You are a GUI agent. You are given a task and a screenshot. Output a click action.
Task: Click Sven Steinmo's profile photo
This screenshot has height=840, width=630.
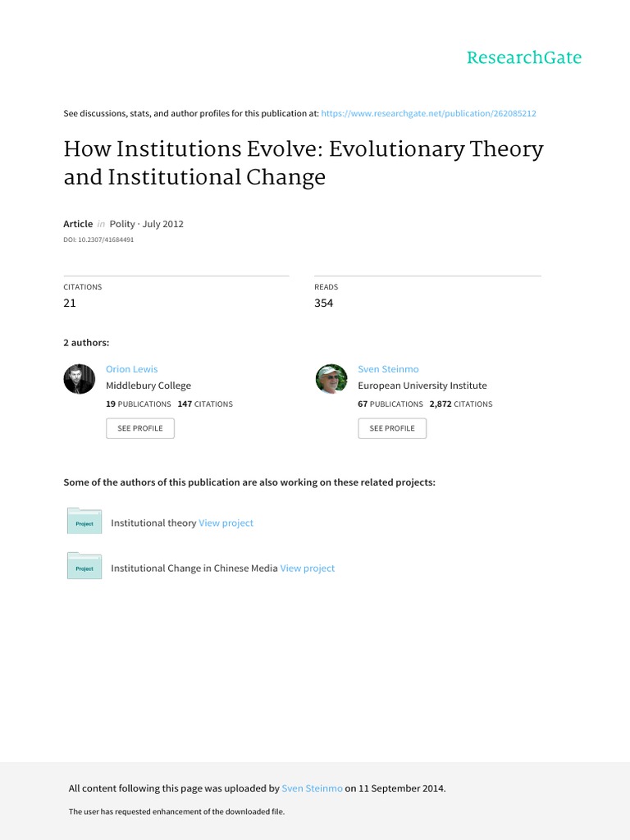(x=331, y=378)
